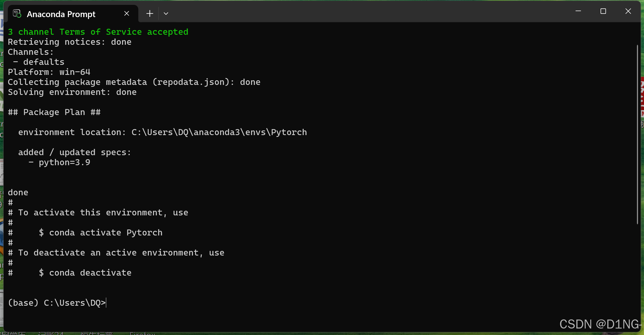Click the minimize icon on the title bar

tap(578, 11)
